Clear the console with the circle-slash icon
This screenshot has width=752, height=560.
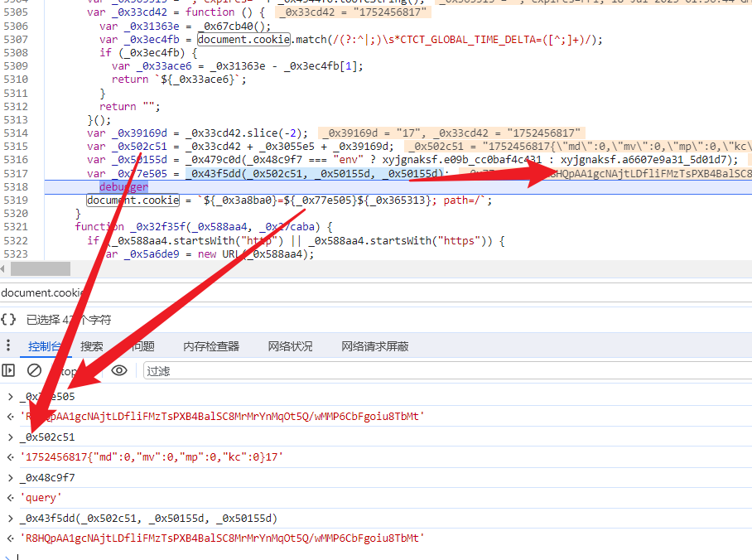coord(34,370)
